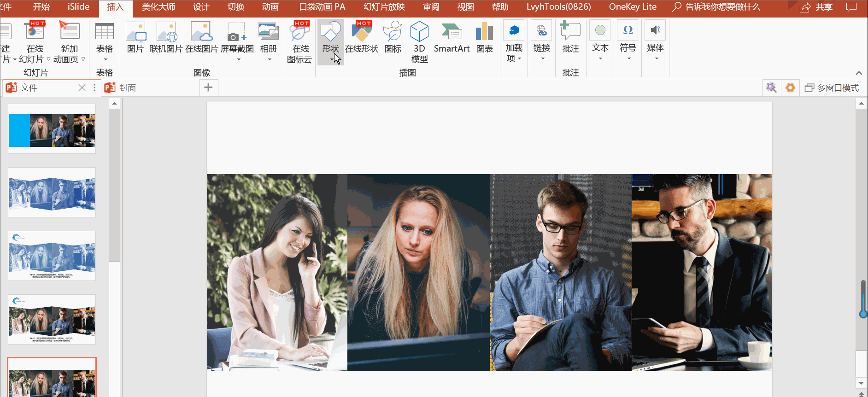Click the online icon cloud (在线图标云)
Viewport: 868px width, 397px height.
[299, 41]
